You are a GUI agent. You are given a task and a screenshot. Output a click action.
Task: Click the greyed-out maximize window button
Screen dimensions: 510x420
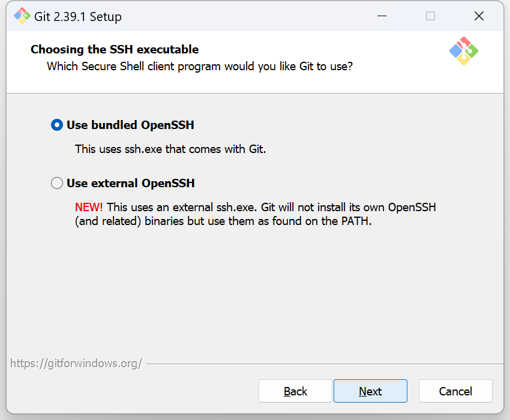(430, 16)
